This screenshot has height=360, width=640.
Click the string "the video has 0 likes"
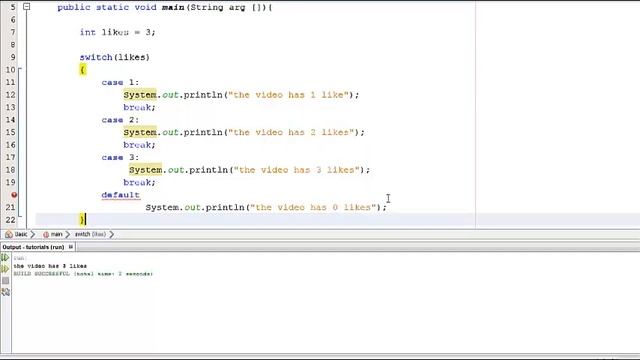(313, 207)
